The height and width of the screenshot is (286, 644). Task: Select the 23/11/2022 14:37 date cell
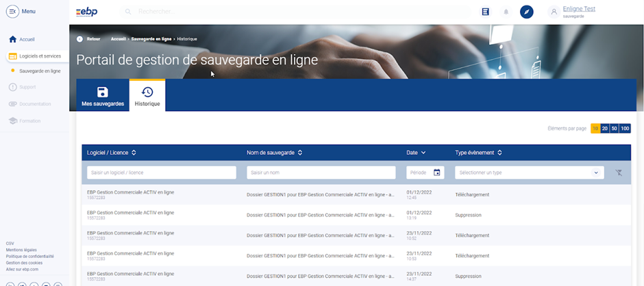(419, 276)
